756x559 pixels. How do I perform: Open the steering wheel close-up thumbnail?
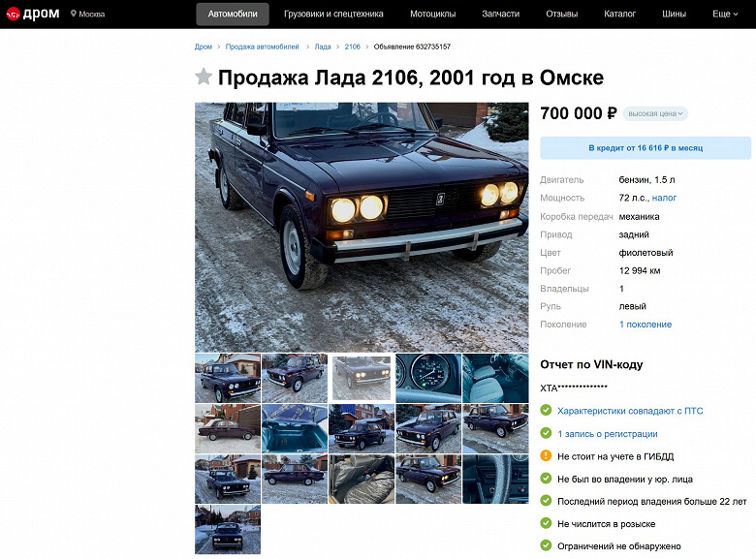click(495, 479)
